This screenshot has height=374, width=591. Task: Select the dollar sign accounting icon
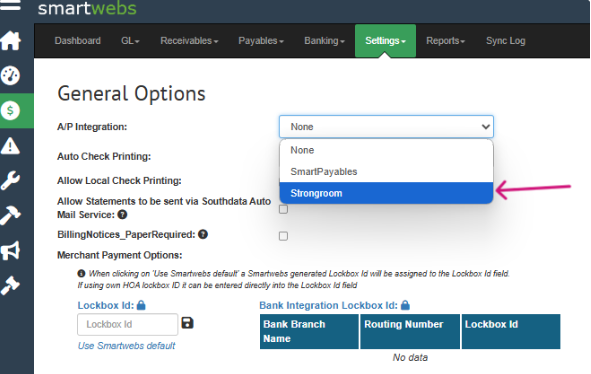click(x=11, y=110)
